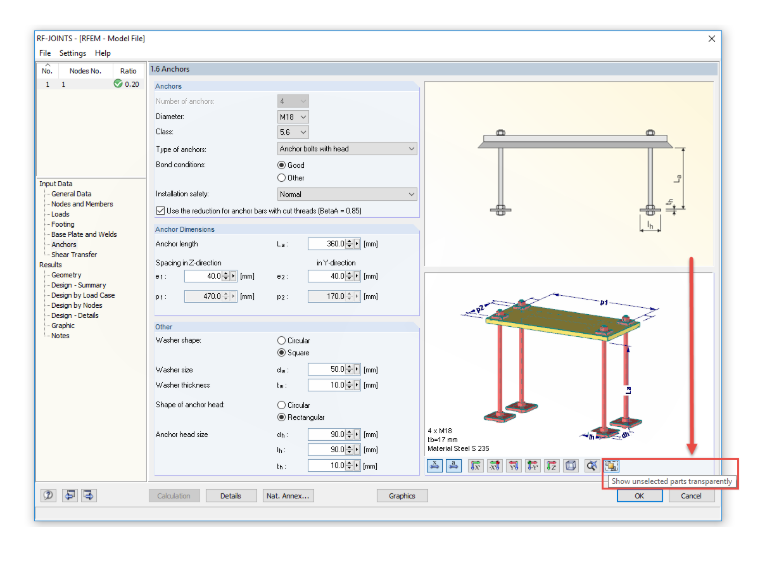Open the Settings menu
Screen dimensions: 760x570
[x=73, y=53]
